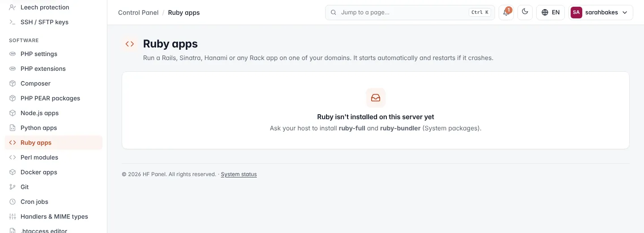Click the search magnifier icon
The image size is (644, 233).
pyautogui.click(x=333, y=13)
